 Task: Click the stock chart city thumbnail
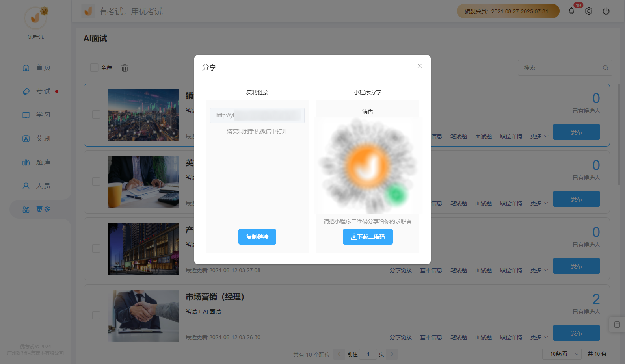pos(144,115)
